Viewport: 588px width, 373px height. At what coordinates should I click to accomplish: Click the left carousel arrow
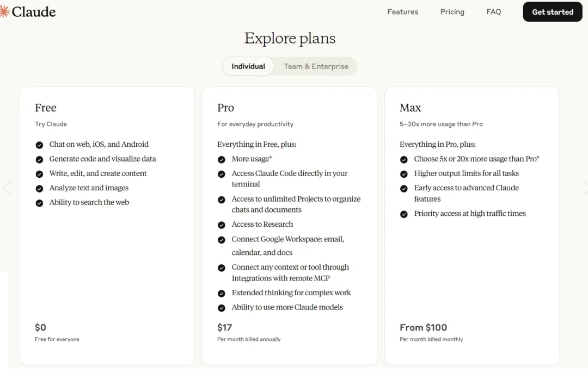point(7,186)
